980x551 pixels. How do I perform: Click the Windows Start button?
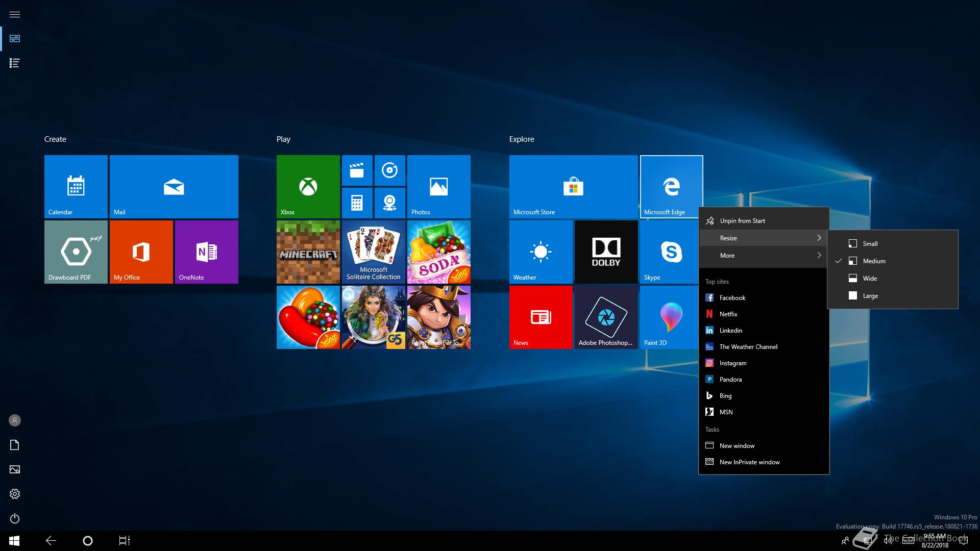[x=14, y=541]
